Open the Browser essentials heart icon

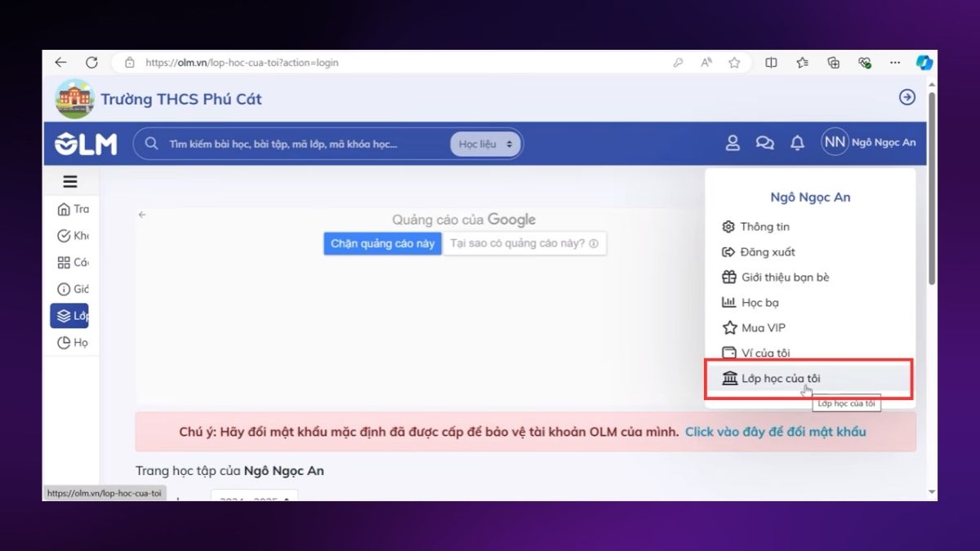865,62
